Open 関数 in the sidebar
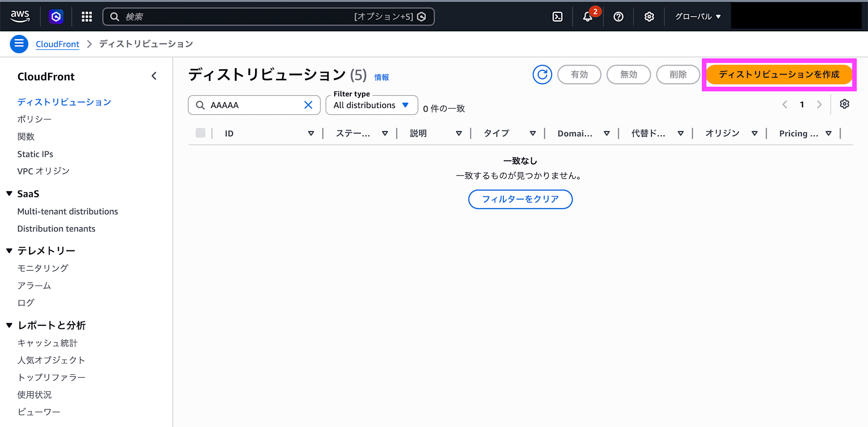This screenshot has height=427, width=868. coord(26,136)
